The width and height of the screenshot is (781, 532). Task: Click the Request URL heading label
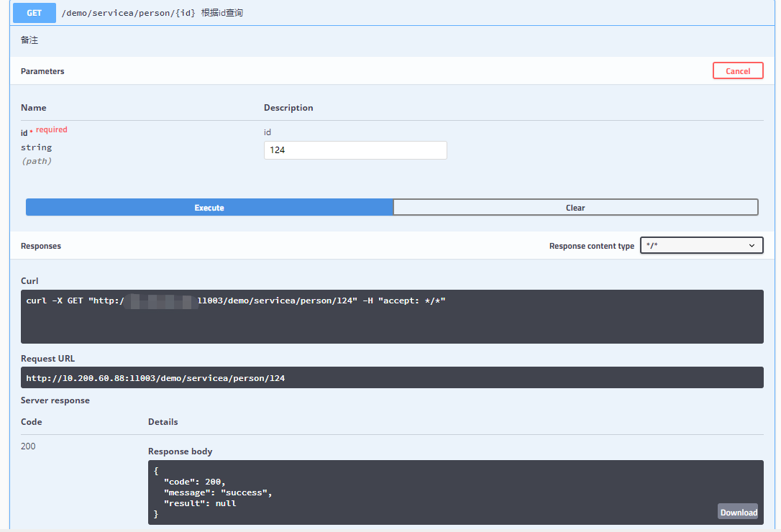tap(47, 359)
